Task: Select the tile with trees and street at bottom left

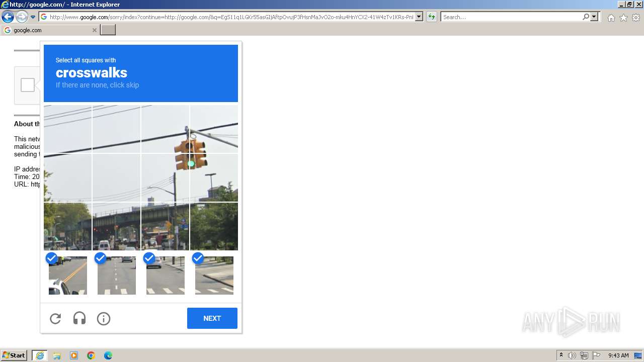Action: coord(67,226)
